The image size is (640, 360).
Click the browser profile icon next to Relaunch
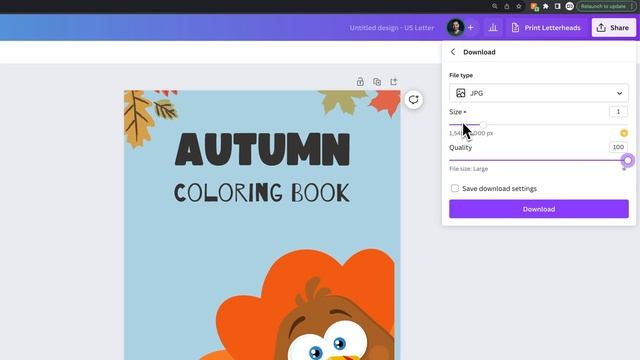[x=570, y=6]
